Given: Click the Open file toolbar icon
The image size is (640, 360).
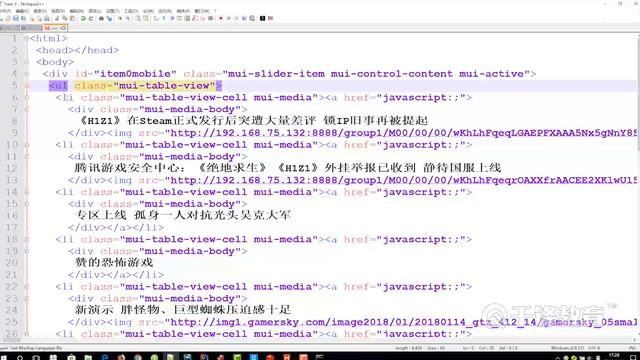Looking at the screenshot, I should tap(8, 18).
